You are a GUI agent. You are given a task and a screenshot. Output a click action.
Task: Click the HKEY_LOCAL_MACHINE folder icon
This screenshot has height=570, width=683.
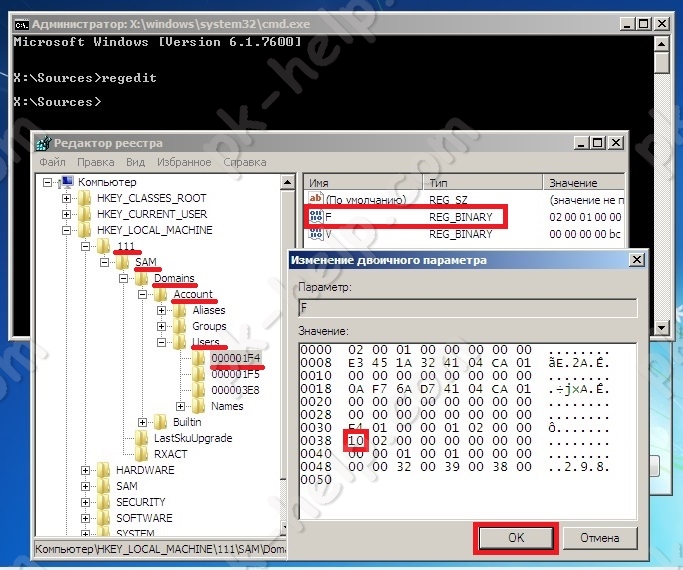85,230
